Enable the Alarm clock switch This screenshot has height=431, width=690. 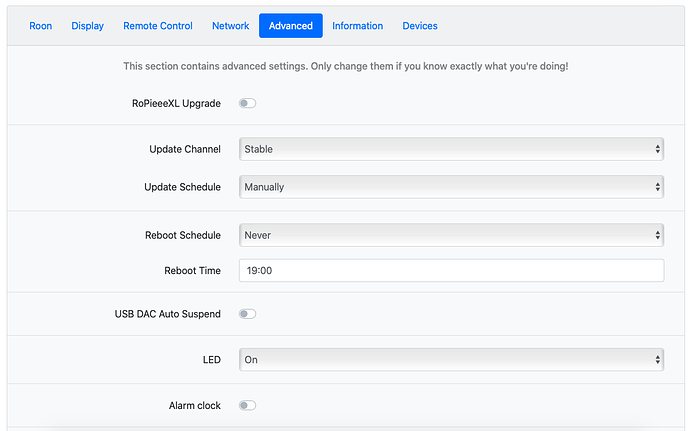(x=247, y=405)
